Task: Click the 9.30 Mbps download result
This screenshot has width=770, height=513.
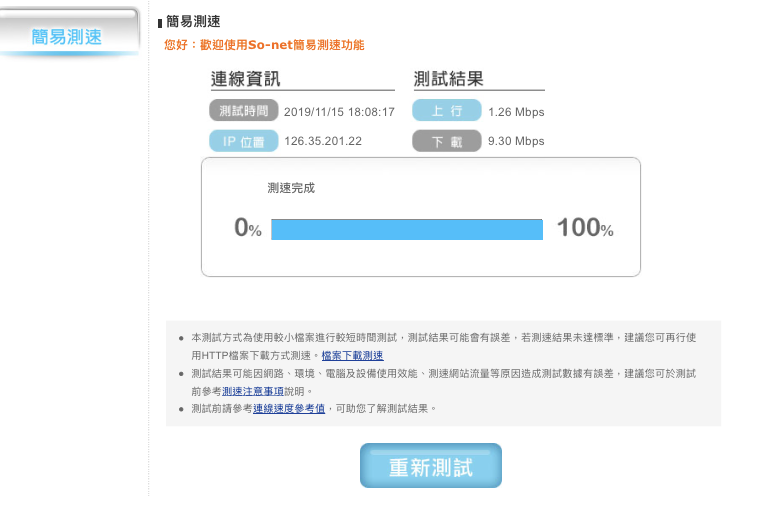Action: [516, 141]
